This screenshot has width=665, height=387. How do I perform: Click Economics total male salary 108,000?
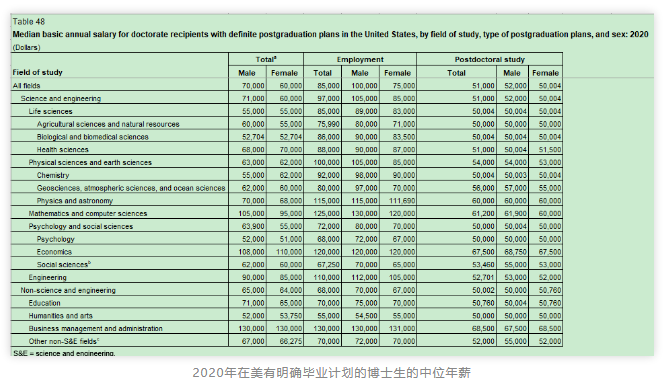pyautogui.click(x=251, y=252)
